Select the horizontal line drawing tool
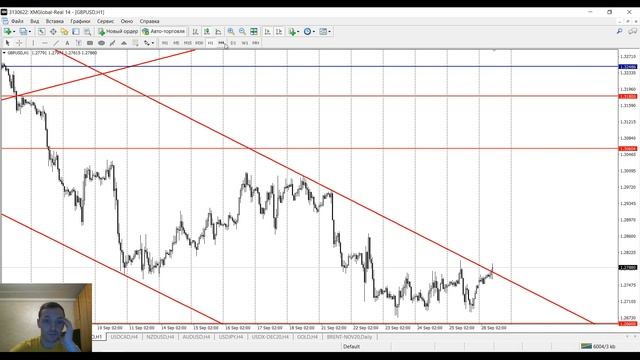Image resolution: width=640 pixels, height=360 pixels. coord(44,43)
